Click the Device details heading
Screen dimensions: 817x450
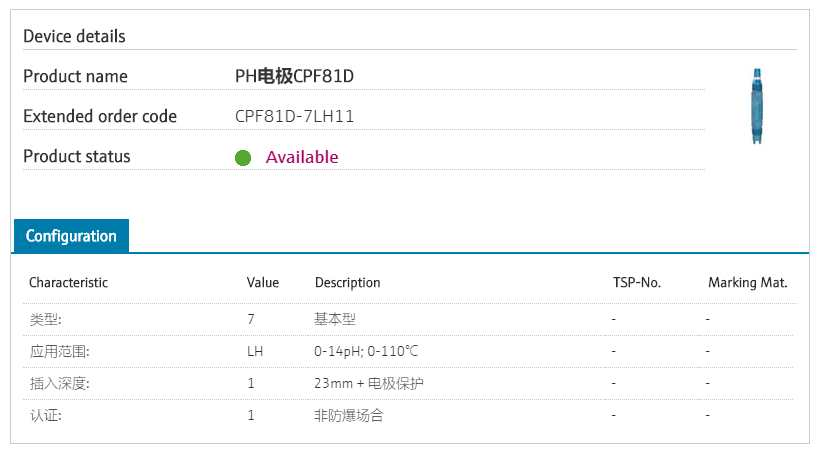75,36
